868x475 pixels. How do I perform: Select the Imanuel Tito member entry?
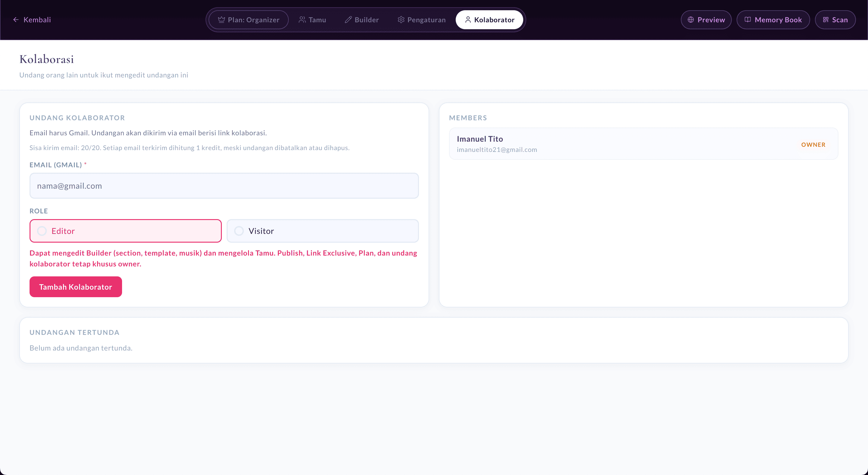tap(643, 144)
